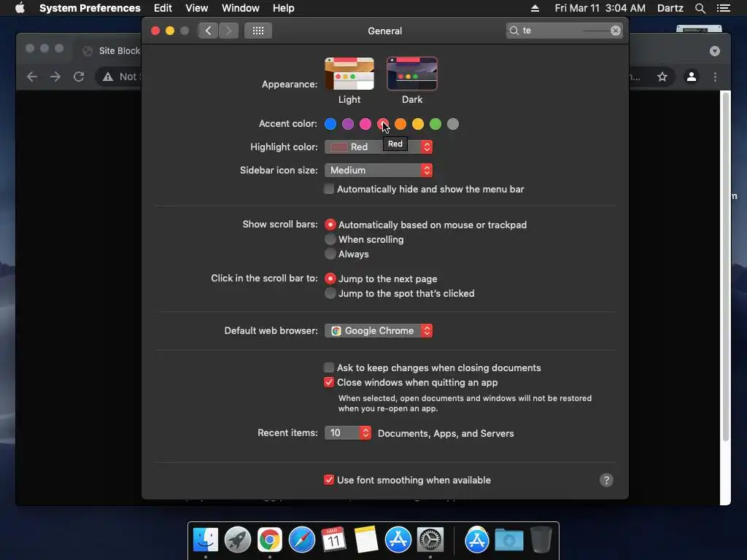Screen dimensions: 747x560
Task: Open the System Preferences menu
Action: tap(90, 8)
